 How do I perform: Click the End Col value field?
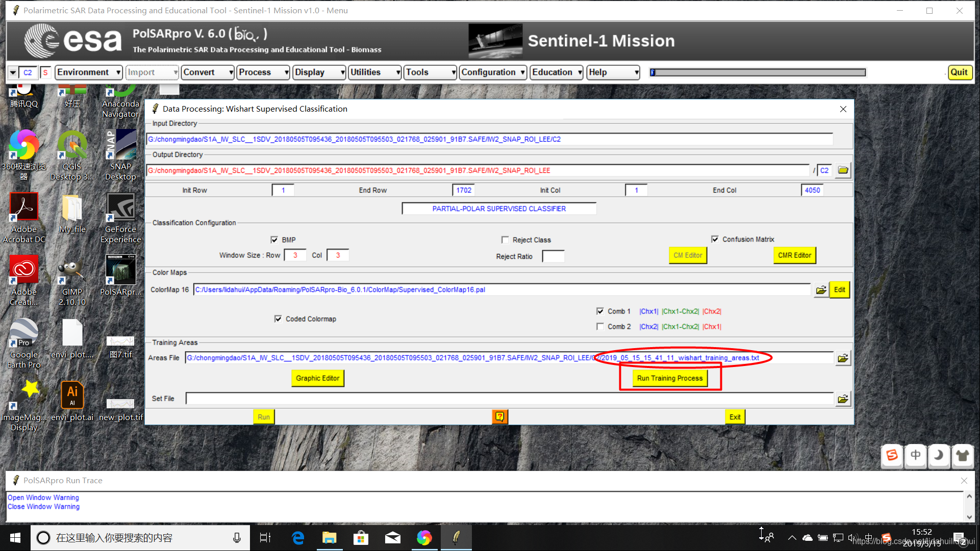[x=812, y=190]
